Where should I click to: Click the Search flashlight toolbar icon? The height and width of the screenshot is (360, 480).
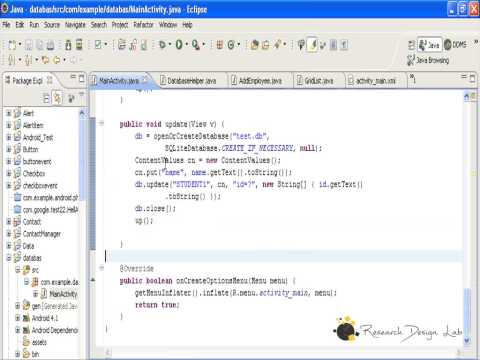click(x=277, y=45)
